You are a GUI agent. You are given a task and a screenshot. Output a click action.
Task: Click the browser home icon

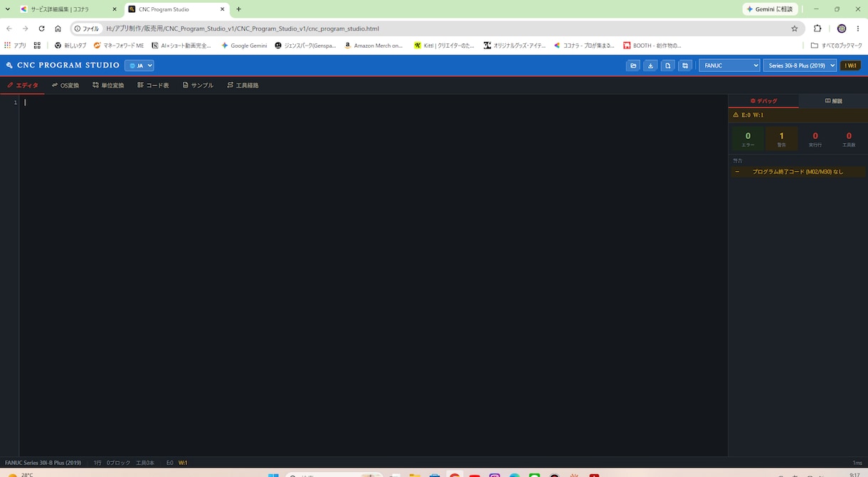coord(58,28)
